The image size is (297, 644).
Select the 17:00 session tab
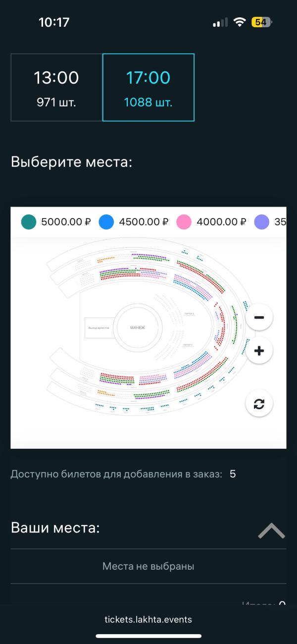(x=148, y=88)
